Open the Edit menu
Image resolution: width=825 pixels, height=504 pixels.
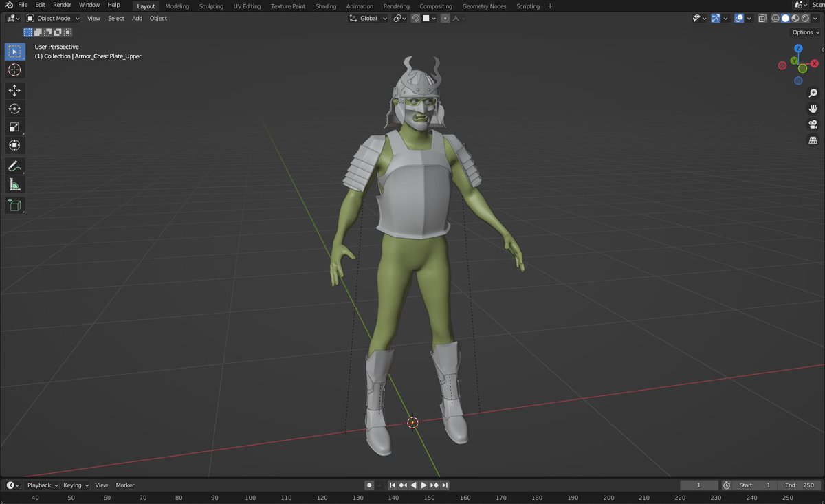(41, 6)
